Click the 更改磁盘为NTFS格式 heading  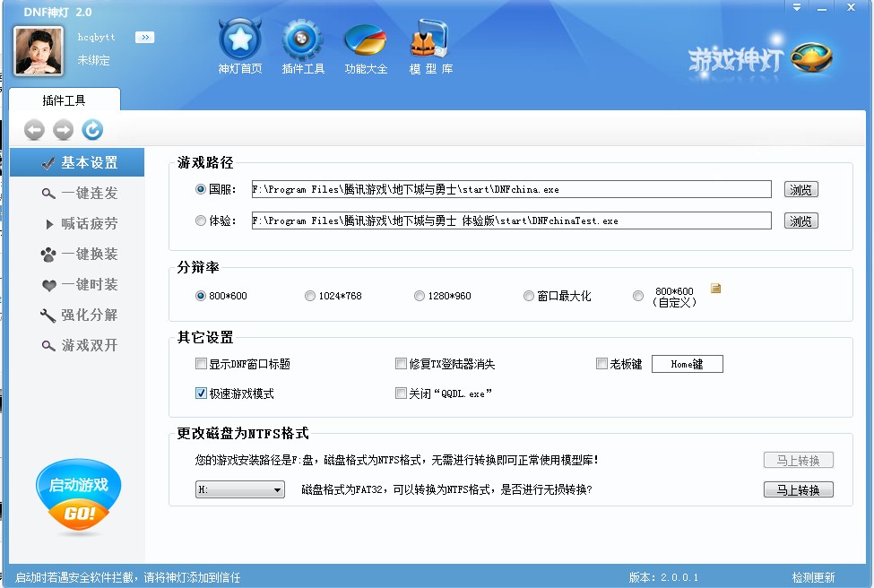tap(242, 433)
